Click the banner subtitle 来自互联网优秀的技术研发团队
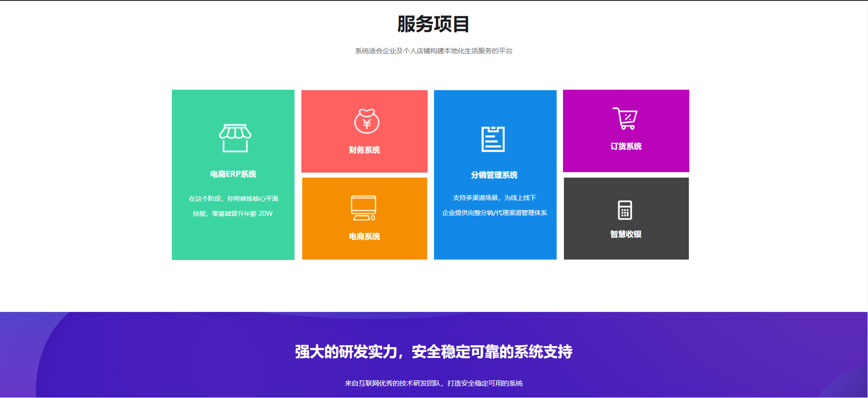Viewport: 868px width, 398px height. click(x=434, y=383)
